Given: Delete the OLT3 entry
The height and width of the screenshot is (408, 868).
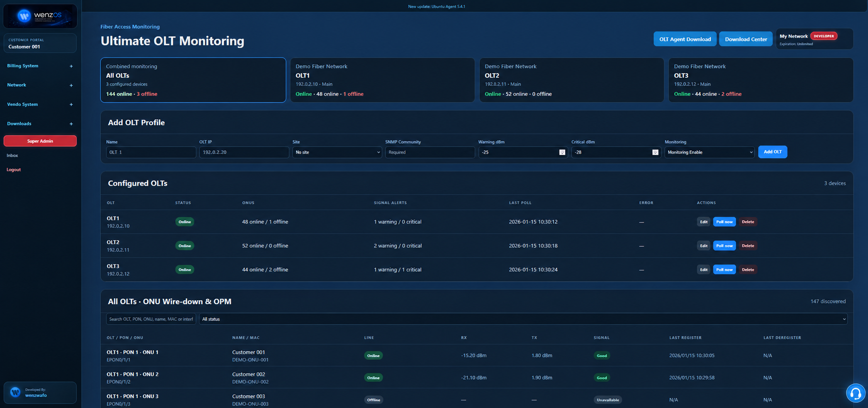Looking at the screenshot, I should point(748,269).
